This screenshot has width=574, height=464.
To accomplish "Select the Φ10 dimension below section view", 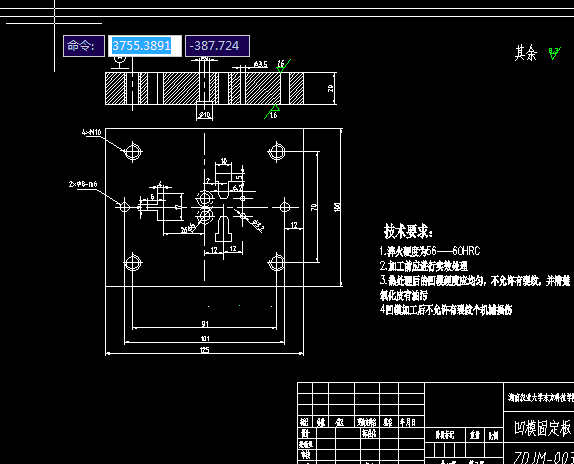I will click(x=205, y=115).
